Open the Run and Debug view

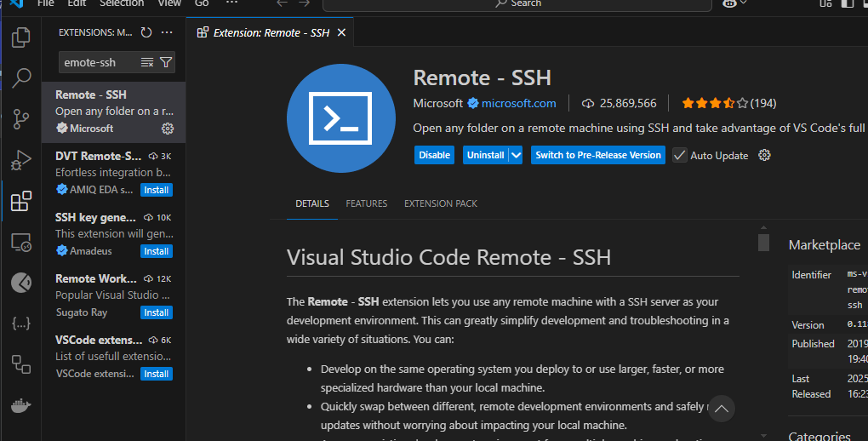(21, 160)
